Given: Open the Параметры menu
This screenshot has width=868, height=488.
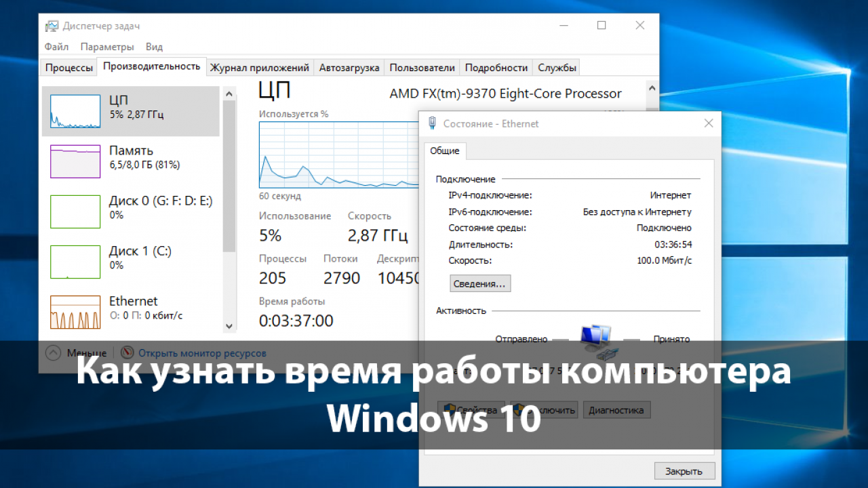Looking at the screenshot, I should coord(107,47).
